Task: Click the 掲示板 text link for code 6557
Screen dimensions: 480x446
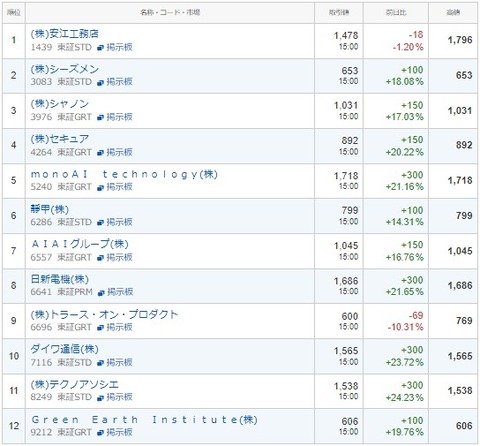Action: coord(119,257)
